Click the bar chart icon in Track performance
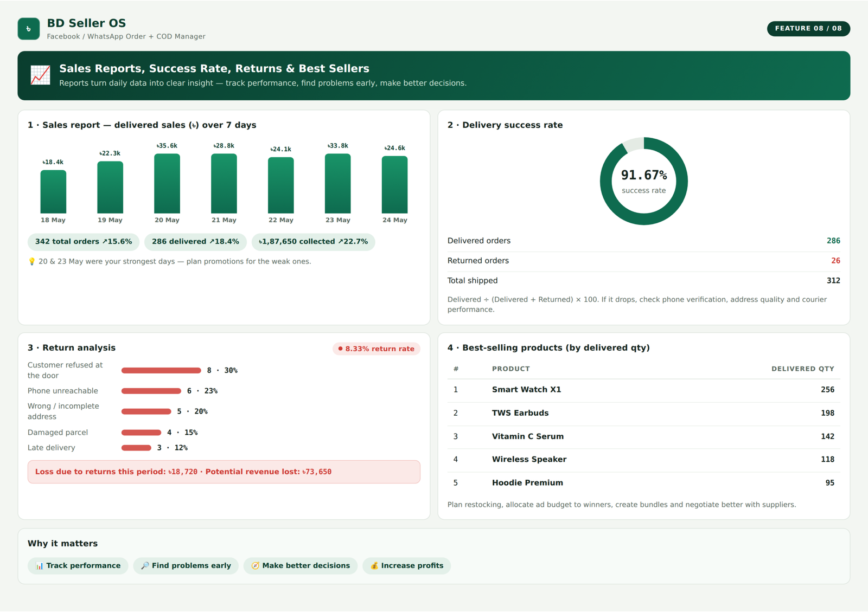Screen dimensions: 868x612 40,565
